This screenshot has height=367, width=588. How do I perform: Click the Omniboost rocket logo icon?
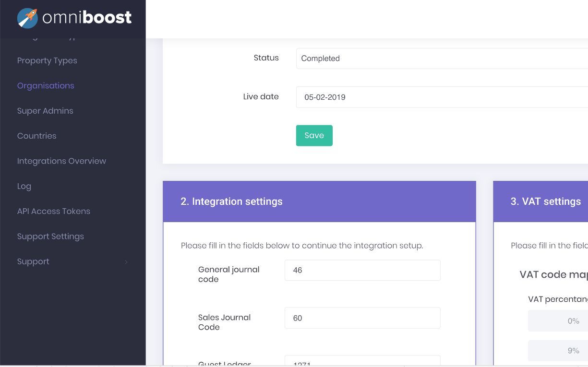[x=27, y=18]
